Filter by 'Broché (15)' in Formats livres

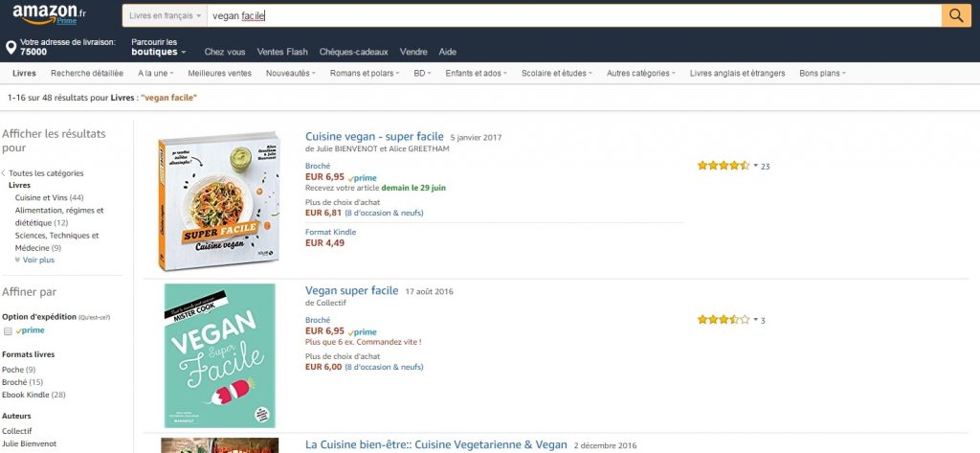click(23, 382)
